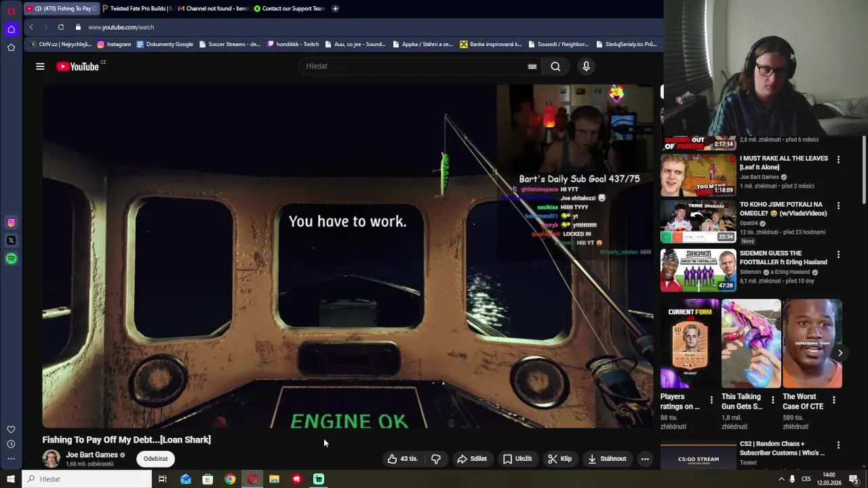Image resolution: width=868 pixels, height=488 pixels.
Task: Open options for This Talking Gun short
Action: (x=772, y=400)
